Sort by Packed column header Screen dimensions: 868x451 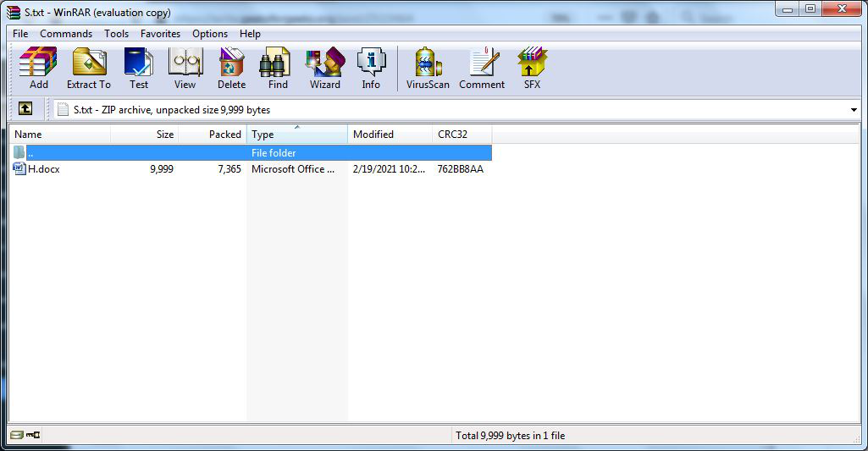coord(213,134)
